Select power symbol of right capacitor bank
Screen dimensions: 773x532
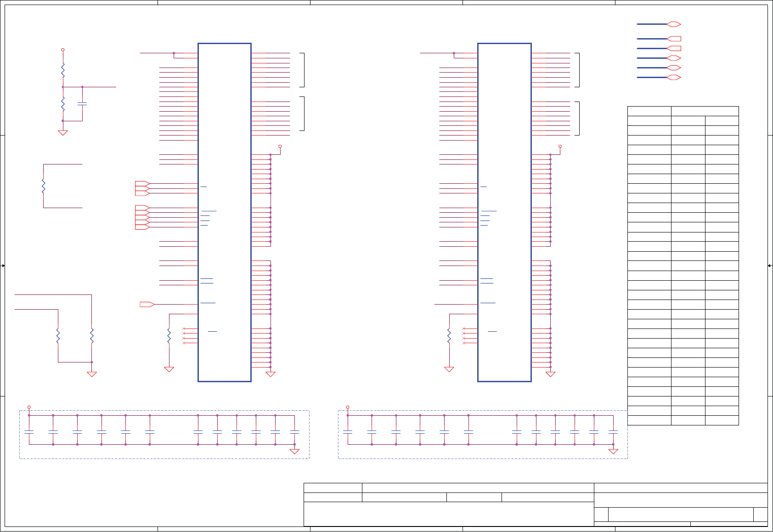point(348,407)
